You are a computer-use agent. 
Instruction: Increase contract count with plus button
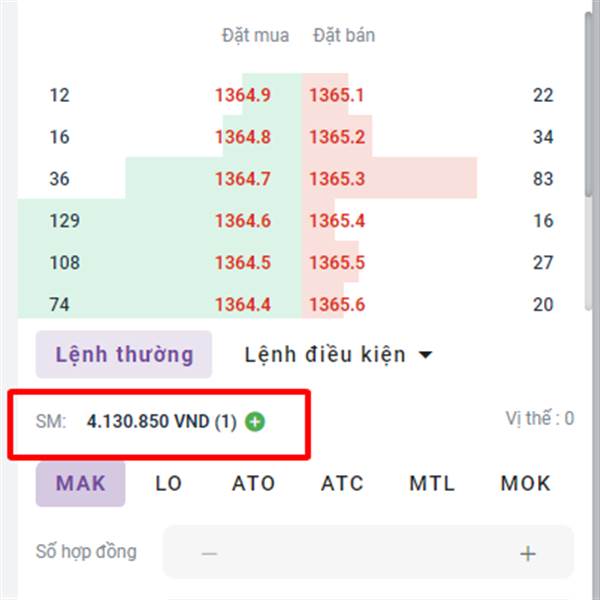tap(528, 553)
